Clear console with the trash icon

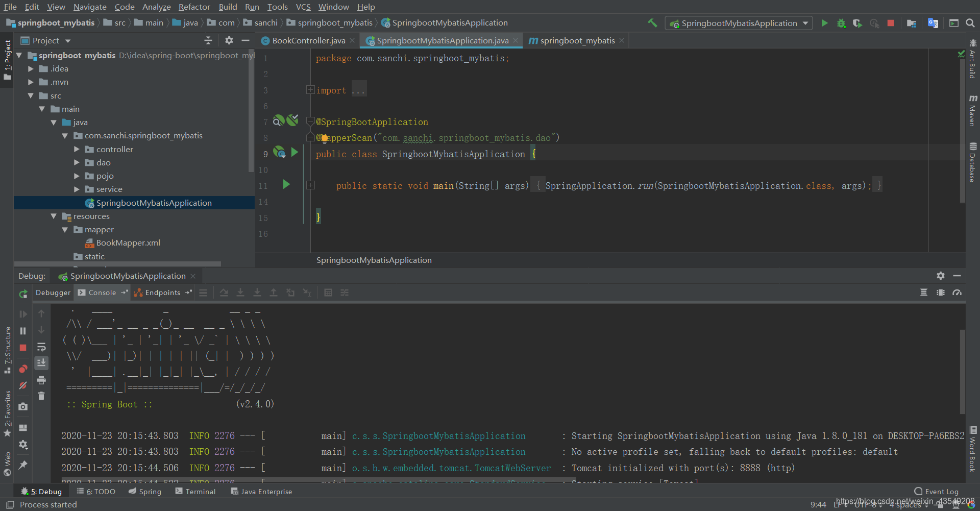coord(41,396)
